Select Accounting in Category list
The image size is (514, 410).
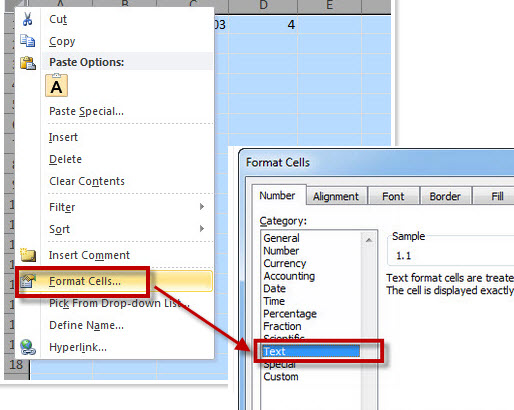pyautogui.click(x=289, y=276)
